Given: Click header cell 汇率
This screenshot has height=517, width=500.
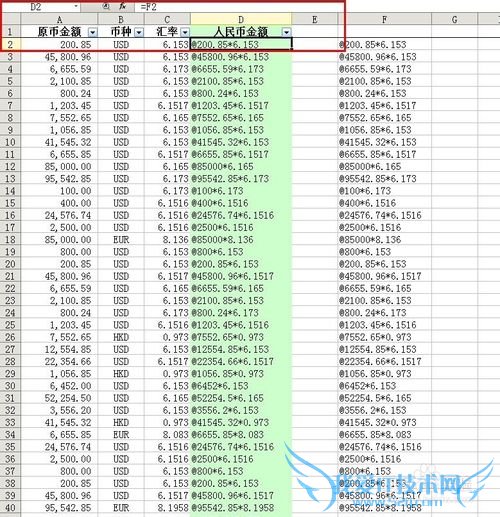Looking at the screenshot, I should coord(167,32).
